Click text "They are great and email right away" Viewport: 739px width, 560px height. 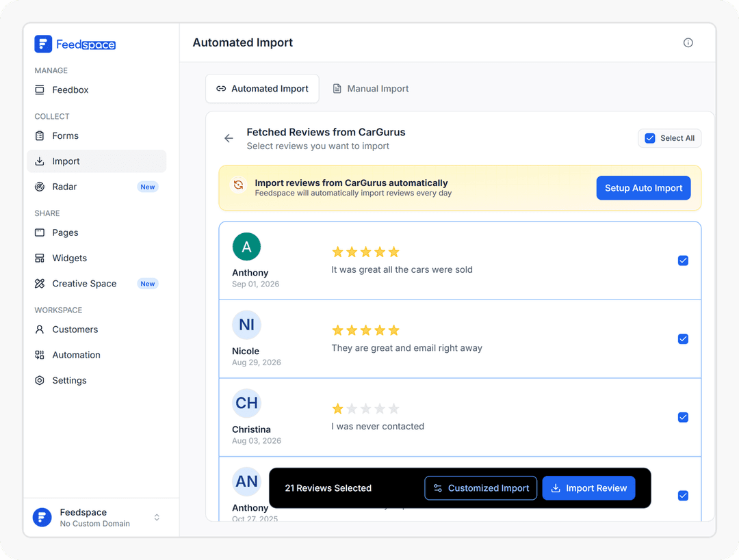tap(406, 348)
